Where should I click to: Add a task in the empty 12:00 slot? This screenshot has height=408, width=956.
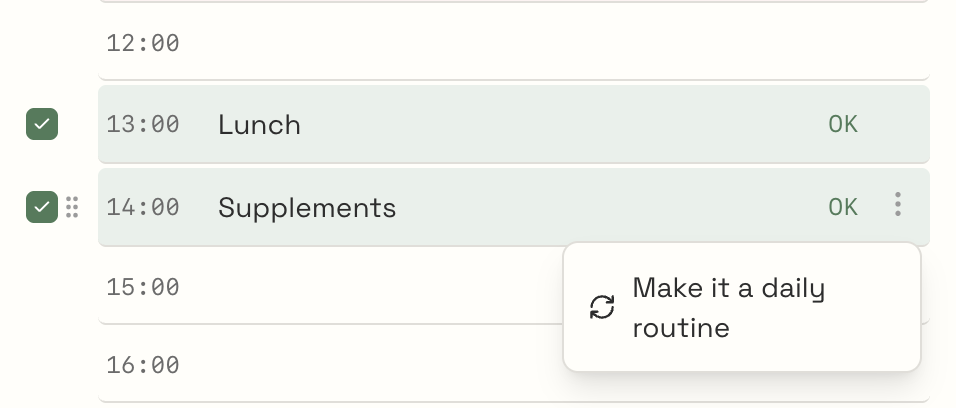click(500, 43)
